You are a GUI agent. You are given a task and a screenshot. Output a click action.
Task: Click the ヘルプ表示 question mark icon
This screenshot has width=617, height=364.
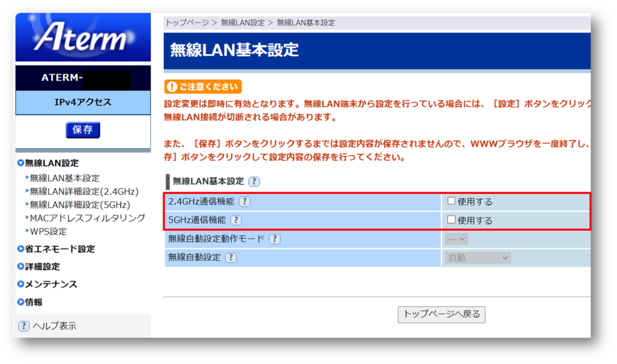23,326
